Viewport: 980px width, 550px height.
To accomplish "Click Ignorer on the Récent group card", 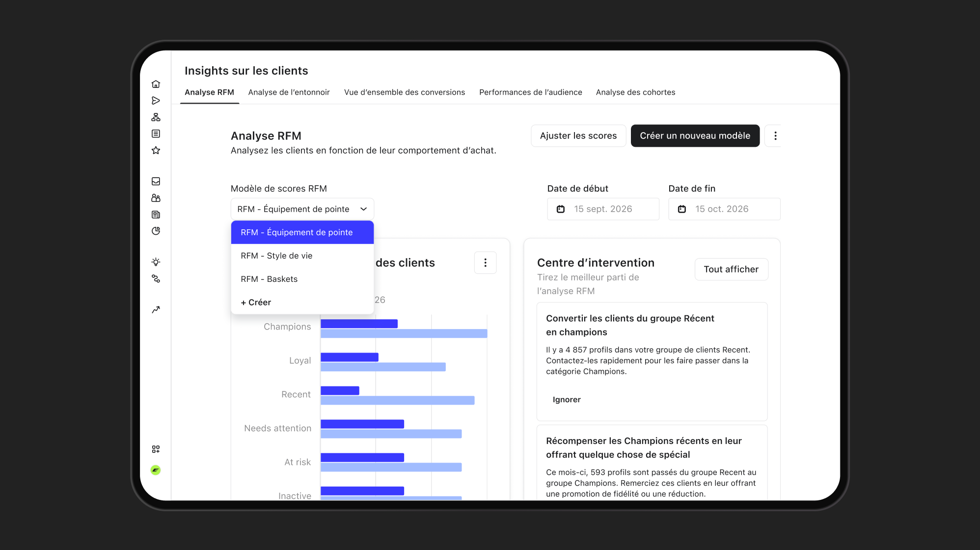I will pos(567,400).
